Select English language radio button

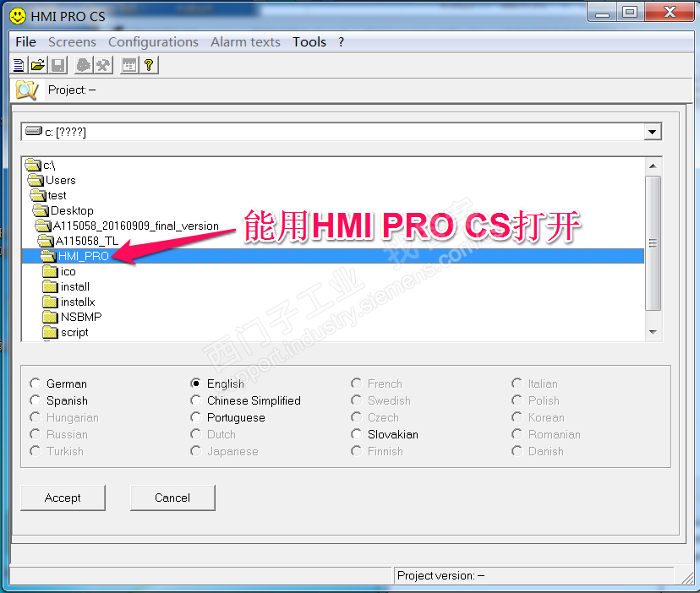pos(195,384)
